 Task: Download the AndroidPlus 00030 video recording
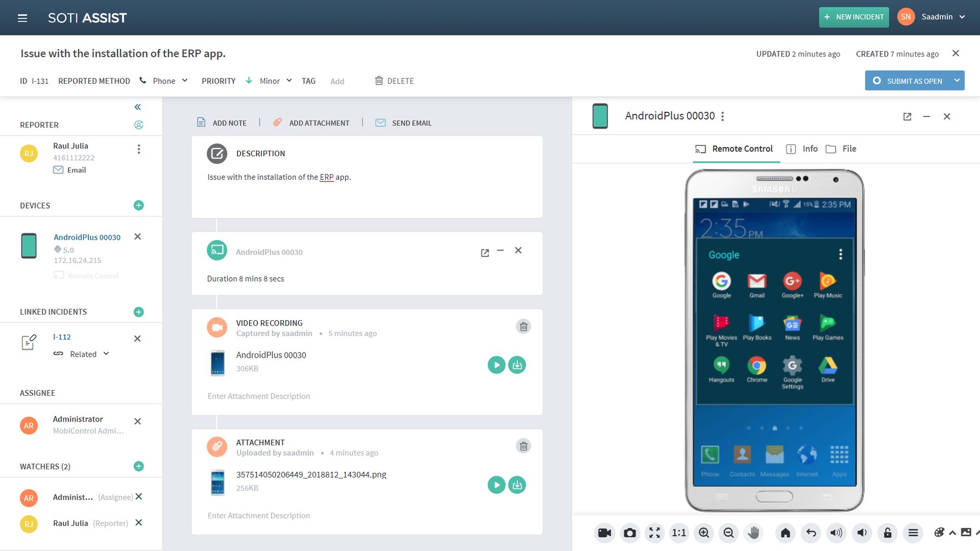coord(517,365)
